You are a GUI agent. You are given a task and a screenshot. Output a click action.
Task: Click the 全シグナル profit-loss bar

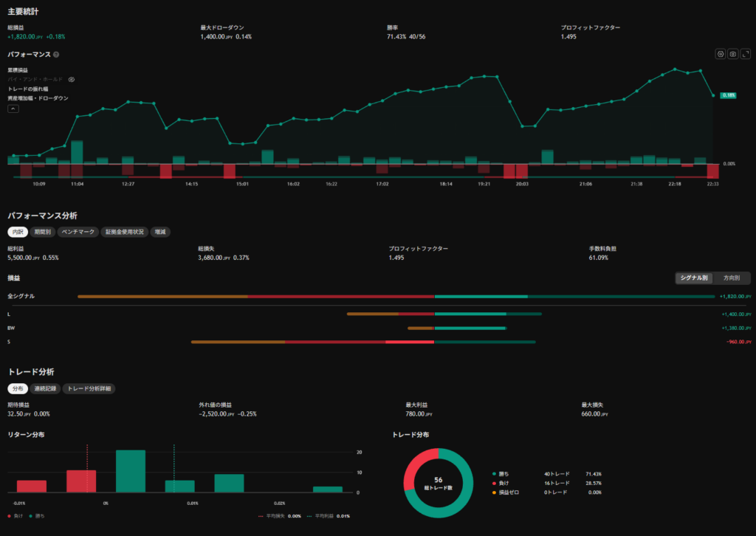pyautogui.click(x=396, y=297)
